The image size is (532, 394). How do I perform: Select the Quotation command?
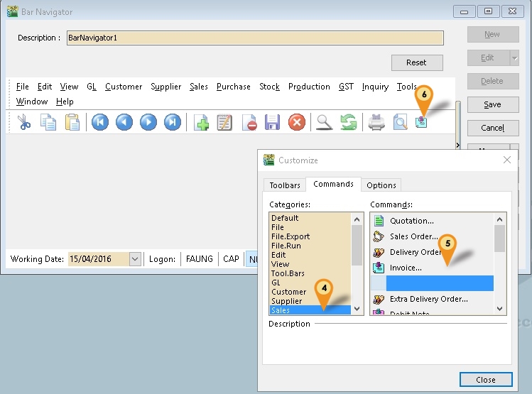coord(411,221)
